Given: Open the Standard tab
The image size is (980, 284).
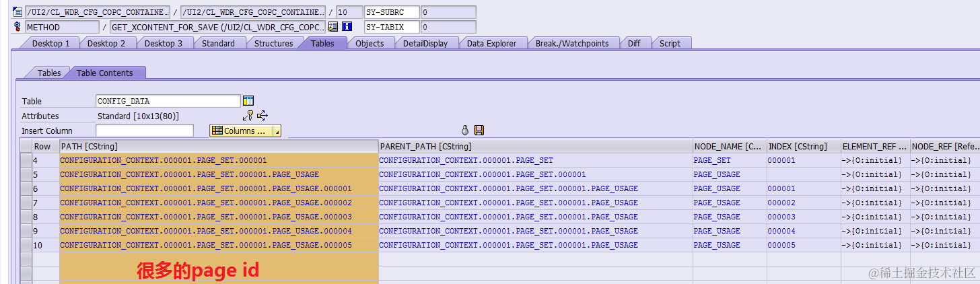Looking at the screenshot, I should coord(218,43).
